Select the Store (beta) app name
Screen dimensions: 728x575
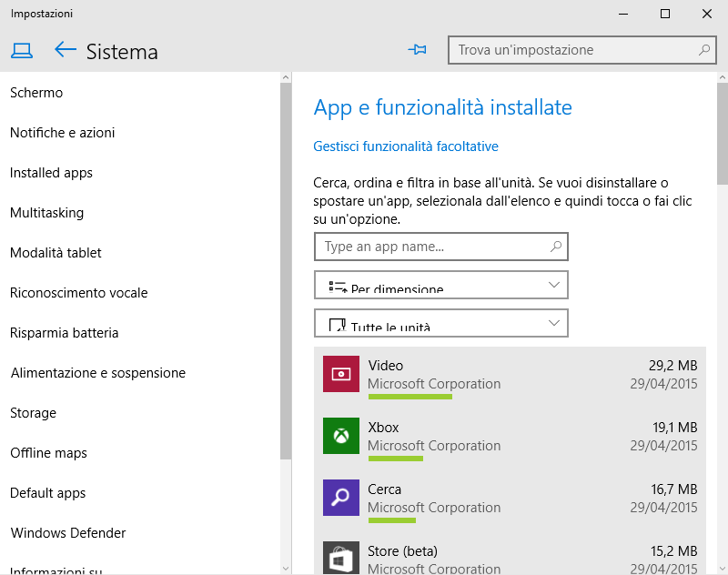[x=402, y=550]
